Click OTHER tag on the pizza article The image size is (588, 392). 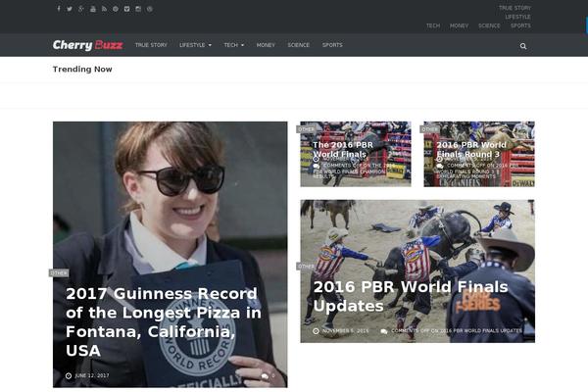tap(59, 273)
